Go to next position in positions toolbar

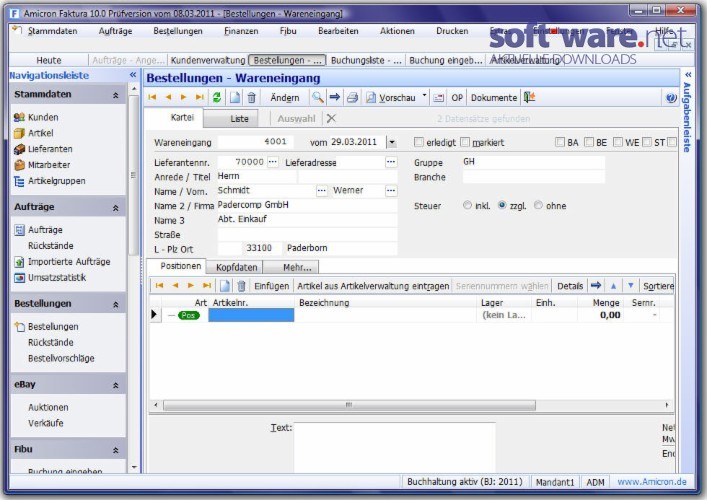(191, 285)
